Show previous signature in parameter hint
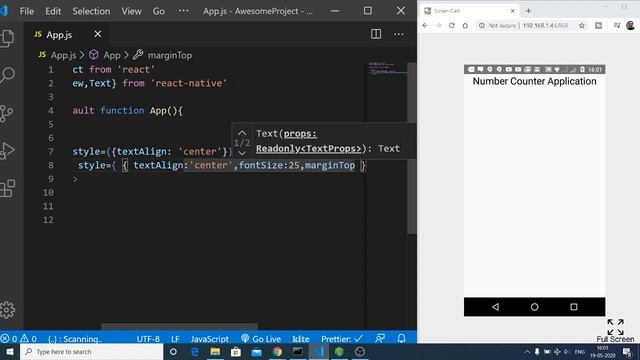640x360 pixels. coord(242,133)
